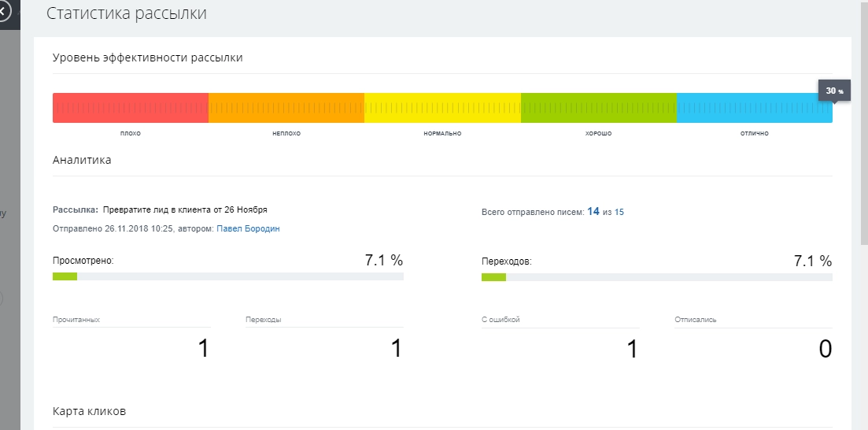The image size is (868, 430).
Task: Select the green 'хорошо' bar segment
Action: 598,108
